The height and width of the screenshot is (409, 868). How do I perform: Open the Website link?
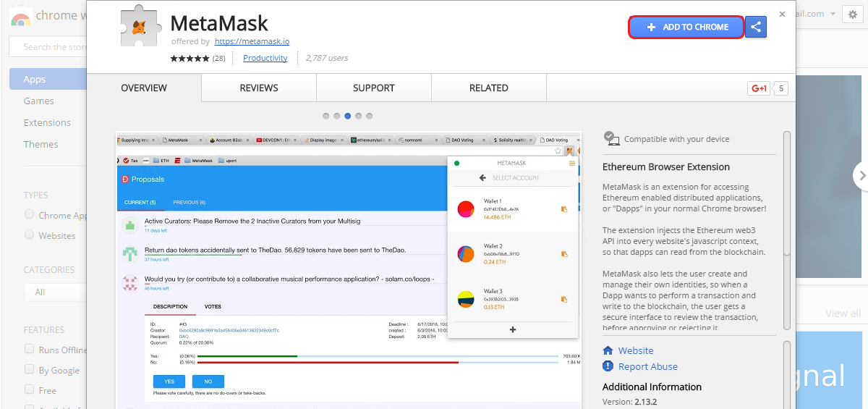(636, 350)
